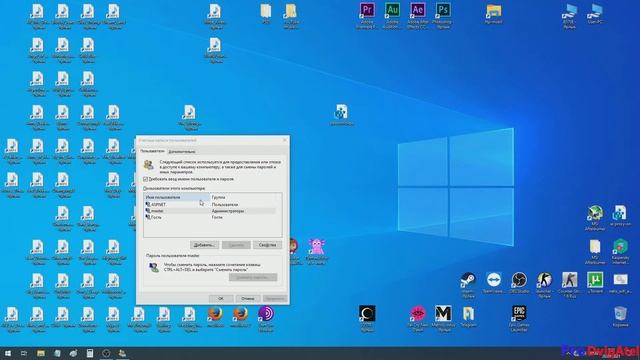
Task: Click the Свойства button
Action: point(267,245)
